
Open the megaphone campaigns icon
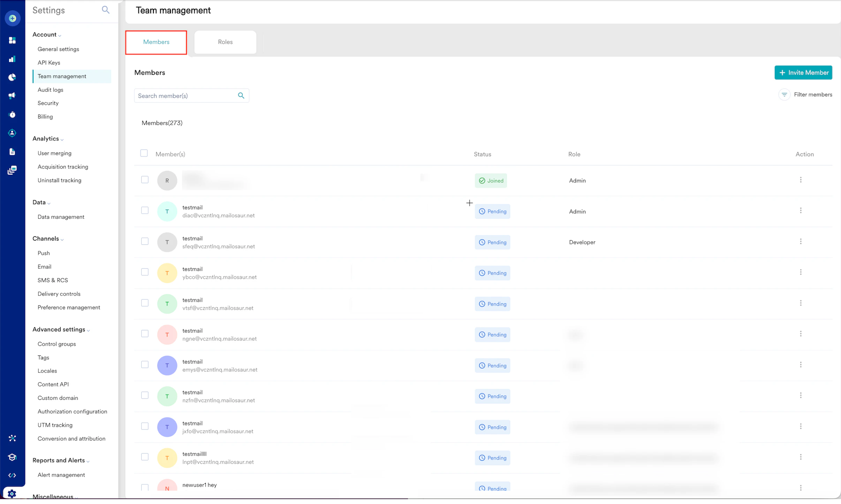12,96
